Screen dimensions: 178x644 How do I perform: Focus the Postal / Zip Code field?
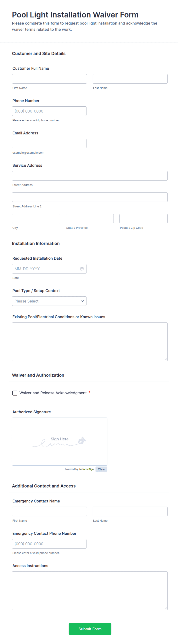point(144,219)
